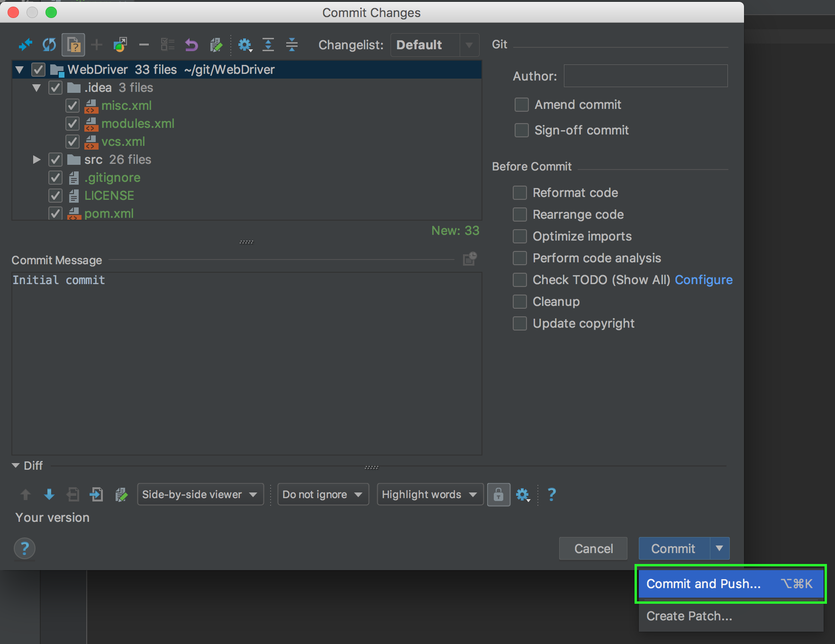The width and height of the screenshot is (835, 644).
Task: Open the Changelist Default dropdown
Action: 435,45
